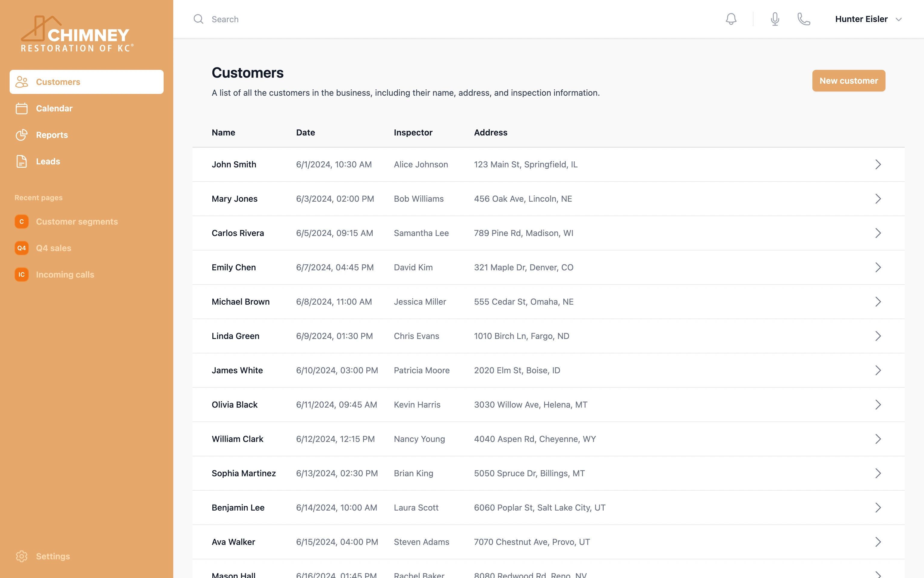Image resolution: width=924 pixels, height=578 pixels.
Task: Click the Inspector column header
Action: pyautogui.click(x=413, y=132)
